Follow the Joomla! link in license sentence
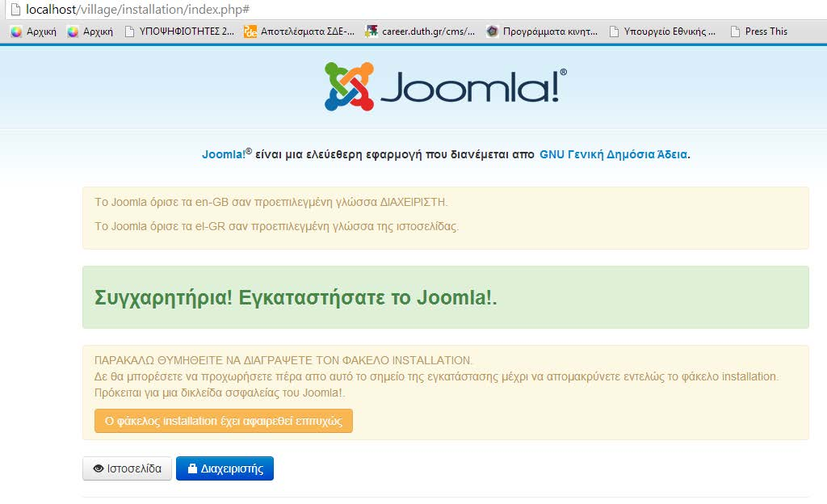Viewport: 827px width, 504px height. (x=224, y=154)
